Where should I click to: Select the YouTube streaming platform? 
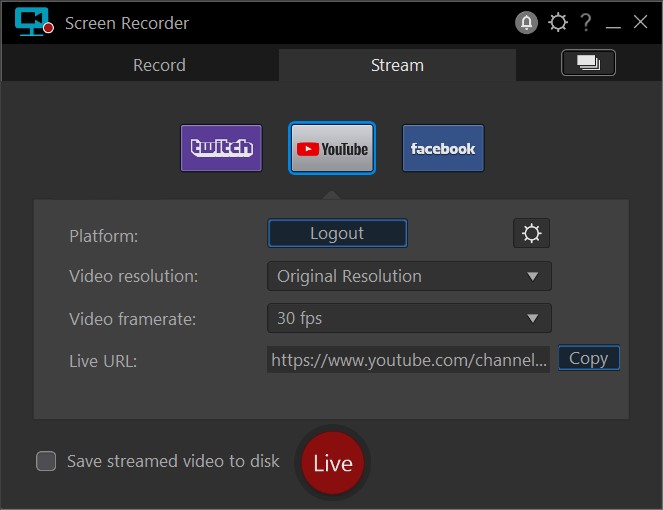332,148
